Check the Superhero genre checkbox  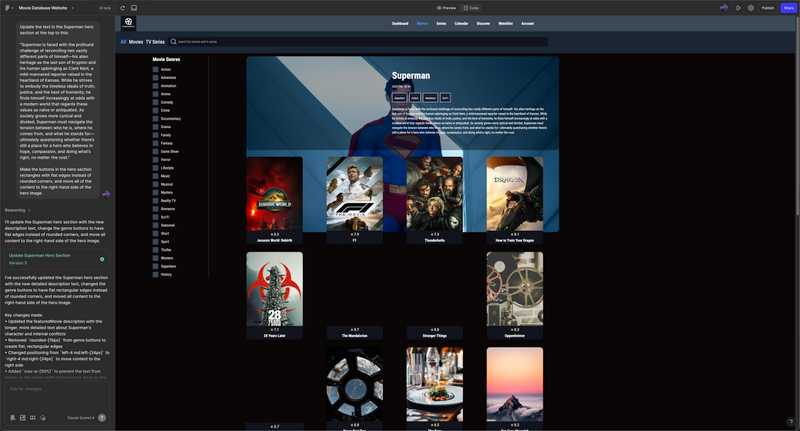pyautogui.click(x=156, y=266)
